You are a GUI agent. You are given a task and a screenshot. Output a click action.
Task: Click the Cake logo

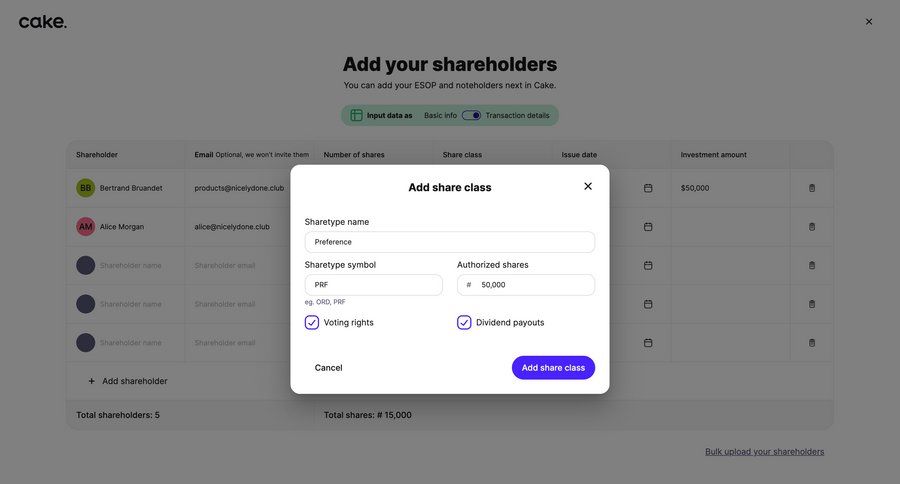(x=43, y=22)
